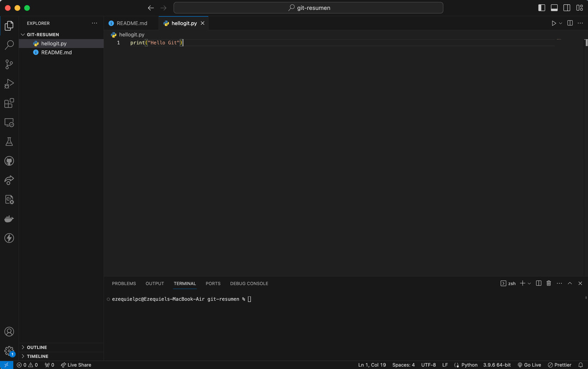Open the remote window button in status bar
This screenshot has width=588, height=369.
pyautogui.click(x=6, y=365)
